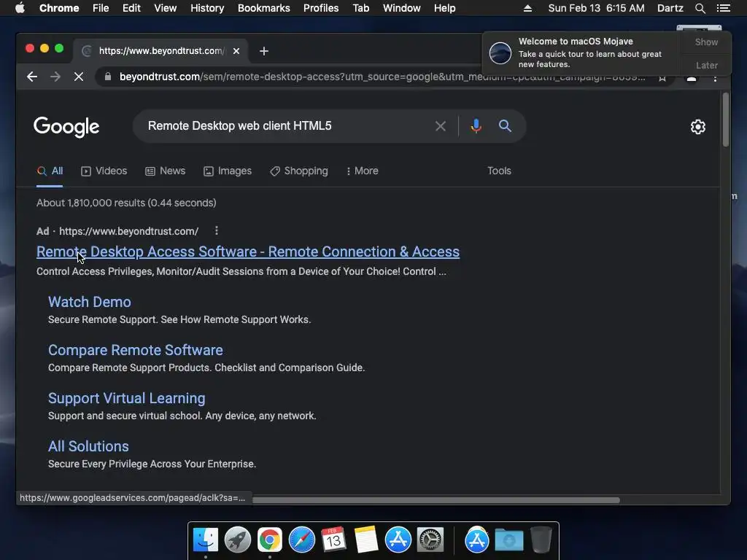Click the address bar URL
The width and height of the screenshot is (747, 560).
[x=382, y=77]
